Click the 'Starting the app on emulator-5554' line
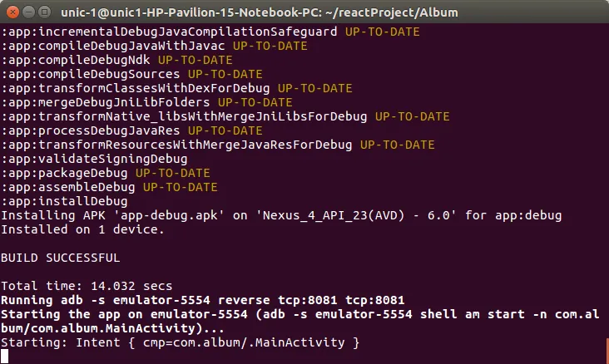Viewport: 609px width, 364px height. [300, 314]
